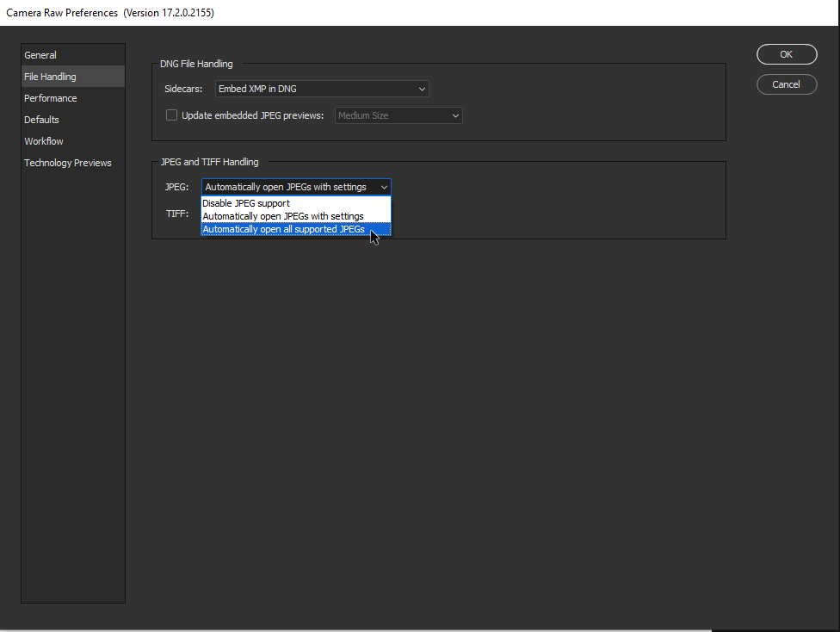The height and width of the screenshot is (632, 840).
Task: Click the Sidecars: label
Action: [183, 89]
